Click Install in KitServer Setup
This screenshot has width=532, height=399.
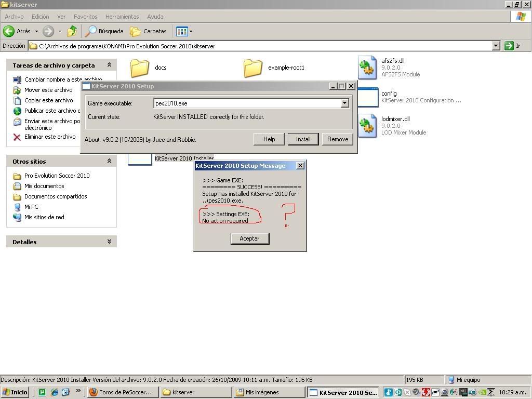tap(303, 139)
